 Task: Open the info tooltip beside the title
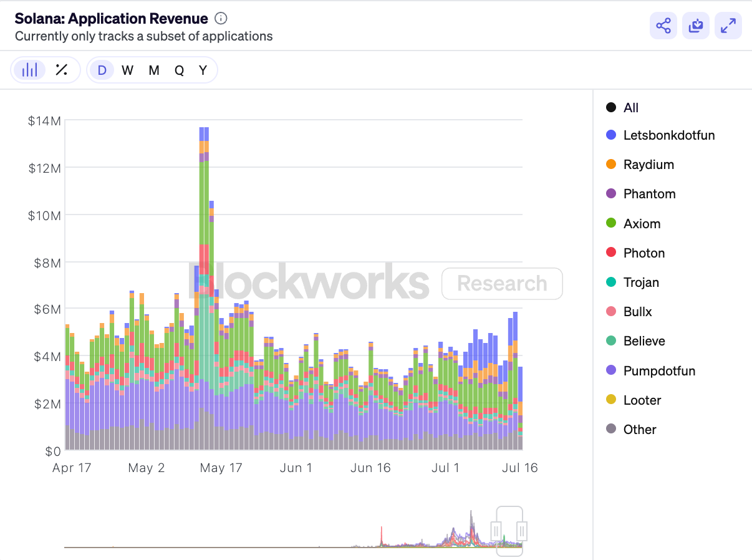(x=220, y=19)
